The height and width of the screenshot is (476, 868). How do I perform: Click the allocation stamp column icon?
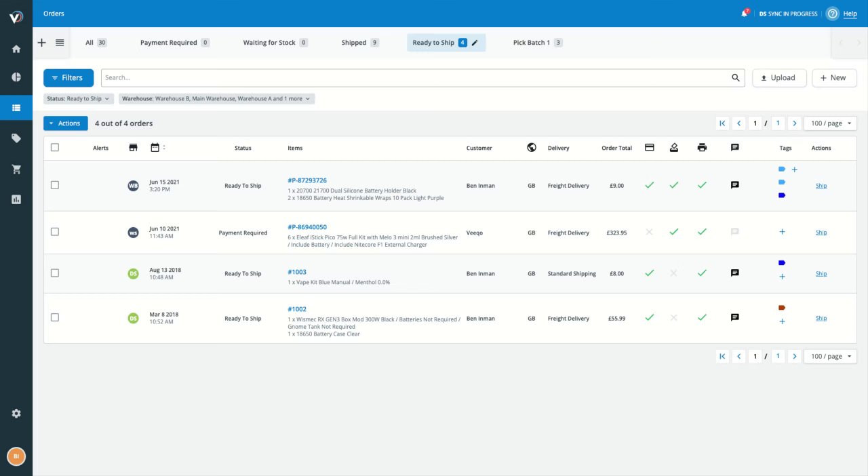[x=674, y=147]
